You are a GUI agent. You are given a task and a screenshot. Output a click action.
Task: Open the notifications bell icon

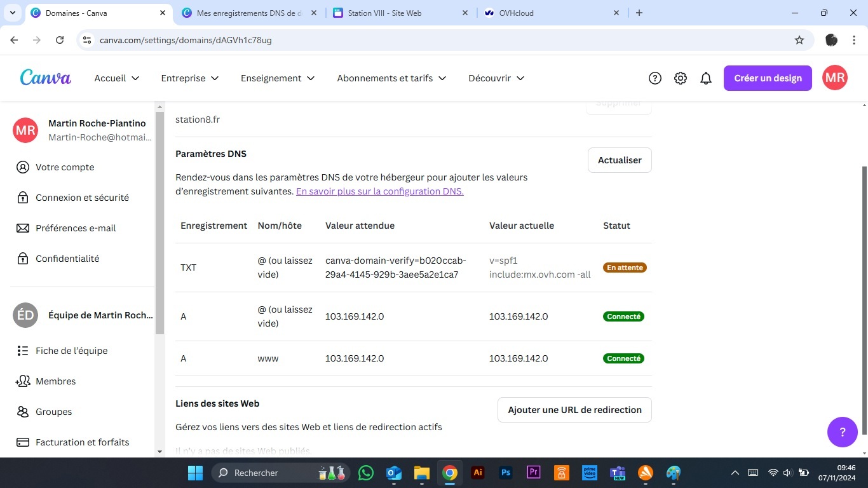pyautogui.click(x=706, y=78)
